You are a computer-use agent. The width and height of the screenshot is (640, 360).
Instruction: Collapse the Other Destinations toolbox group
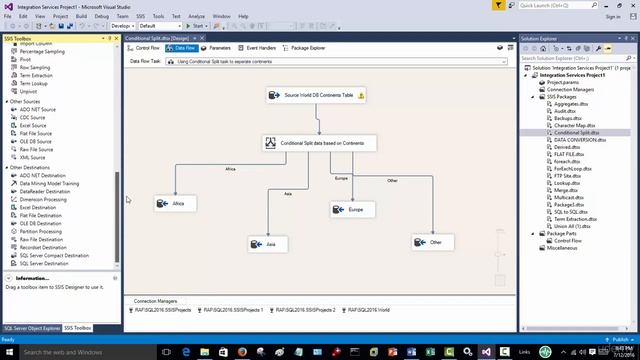(7, 168)
